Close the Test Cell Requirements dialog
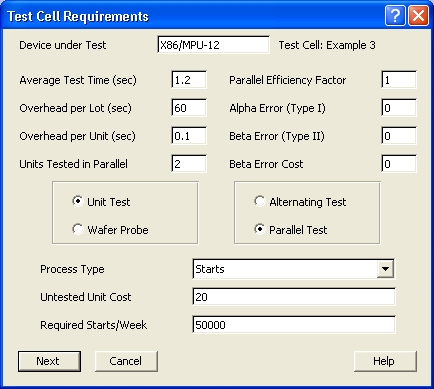 (418, 16)
